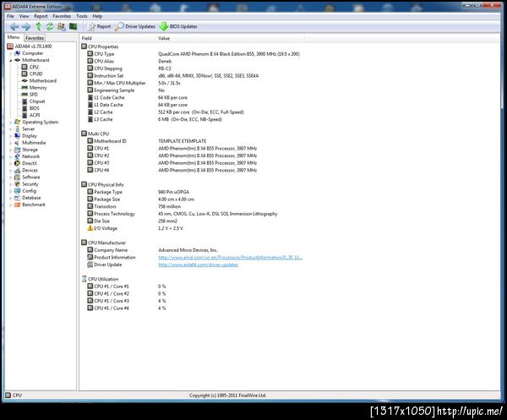Image resolution: width=507 pixels, height=420 pixels.
Task: Select the CPU Type row
Action: click(x=194, y=54)
